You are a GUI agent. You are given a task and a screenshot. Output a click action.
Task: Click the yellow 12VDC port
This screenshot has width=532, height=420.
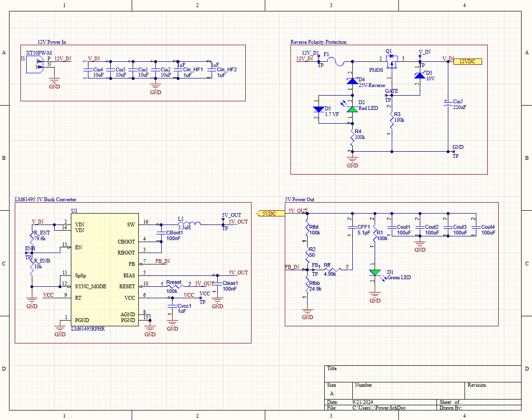click(468, 61)
